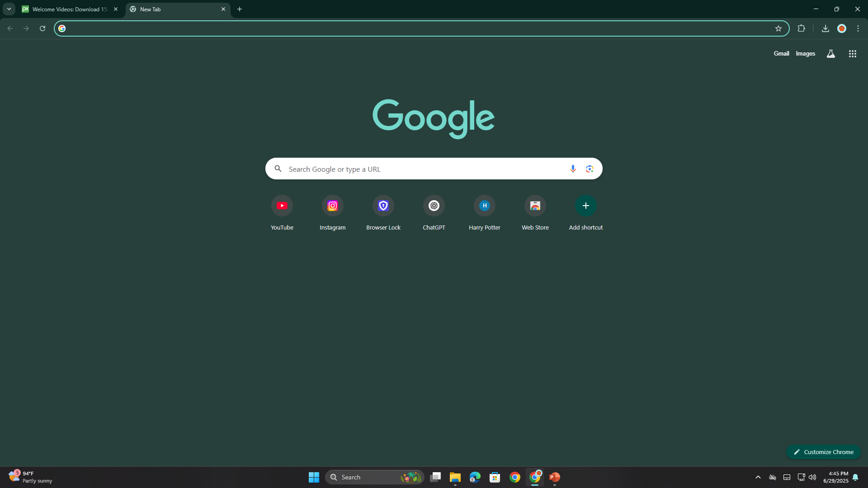
Task: Close the Welcome Videos tab
Action: (116, 9)
